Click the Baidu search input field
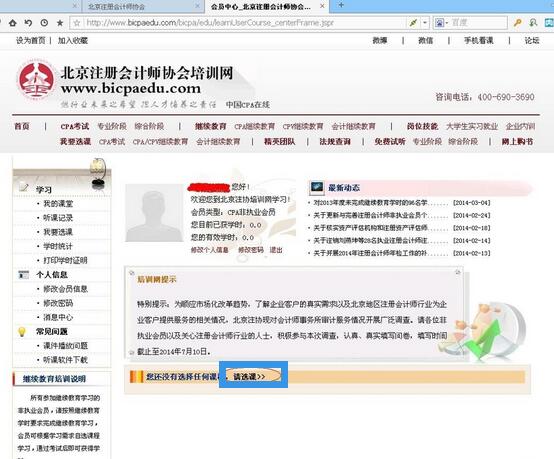 [478, 23]
